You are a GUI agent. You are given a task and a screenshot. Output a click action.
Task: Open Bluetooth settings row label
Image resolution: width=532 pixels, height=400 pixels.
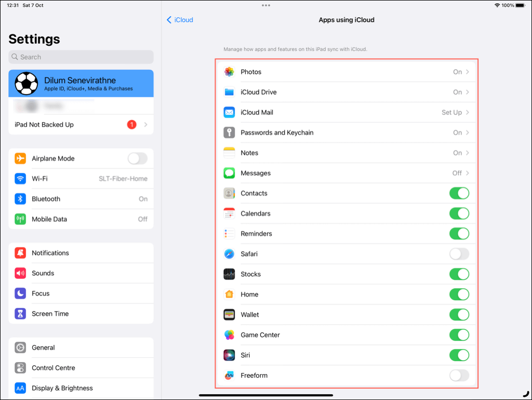click(46, 199)
